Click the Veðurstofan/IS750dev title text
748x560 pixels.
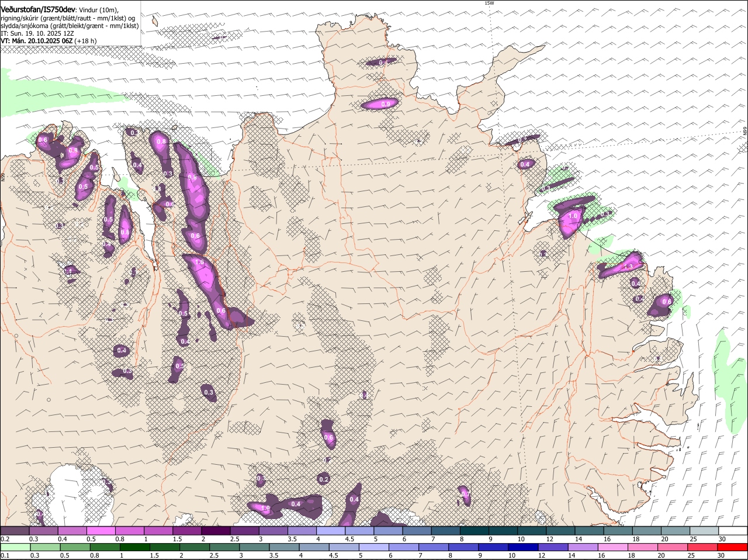click(x=38, y=9)
